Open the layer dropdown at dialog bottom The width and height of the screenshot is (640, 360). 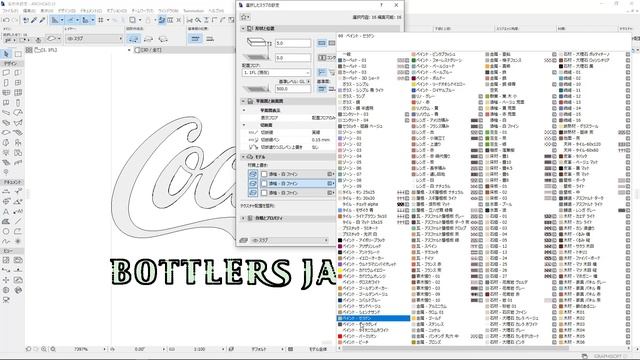point(289,240)
